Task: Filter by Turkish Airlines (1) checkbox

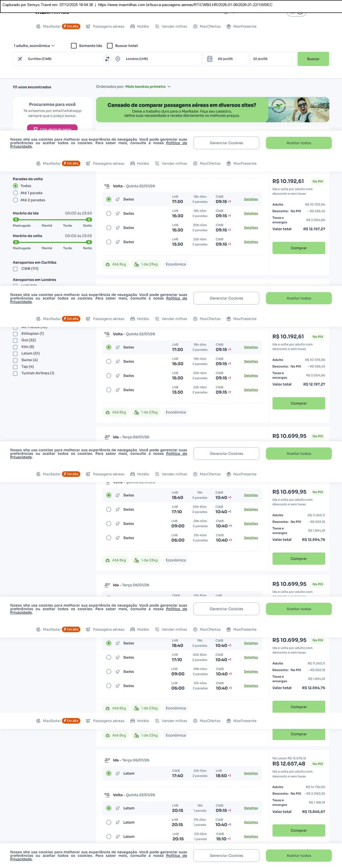Action: click(x=15, y=373)
